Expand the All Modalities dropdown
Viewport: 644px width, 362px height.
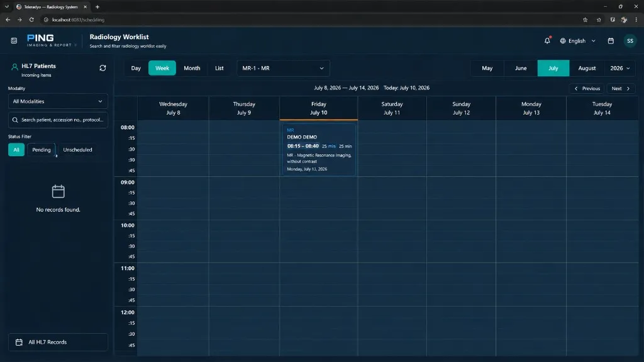pos(58,101)
